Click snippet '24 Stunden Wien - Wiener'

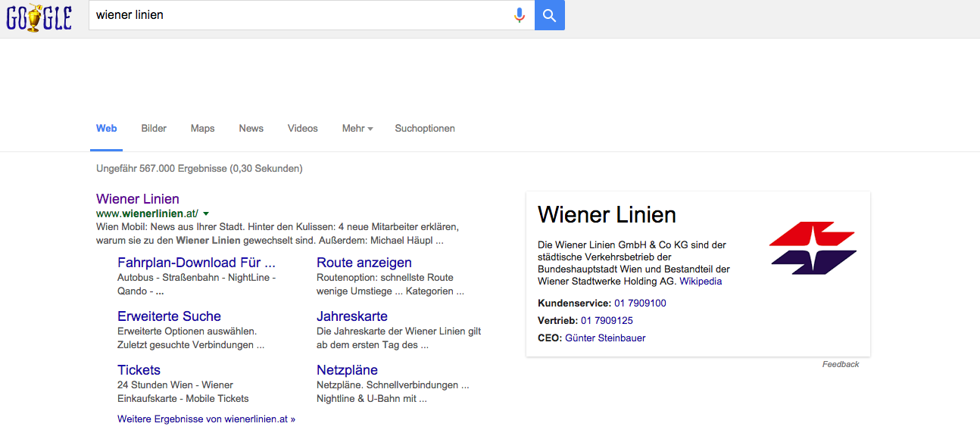(x=175, y=385)
